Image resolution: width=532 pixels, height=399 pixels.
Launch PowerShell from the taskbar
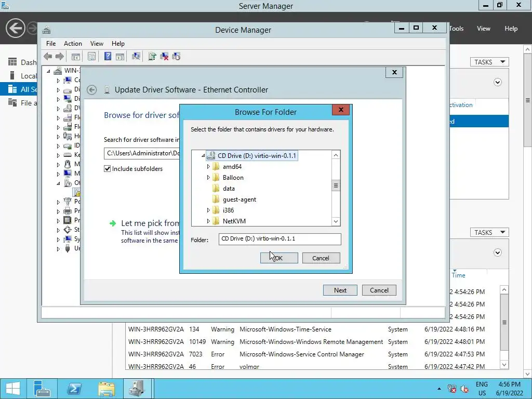coord(74,389)
